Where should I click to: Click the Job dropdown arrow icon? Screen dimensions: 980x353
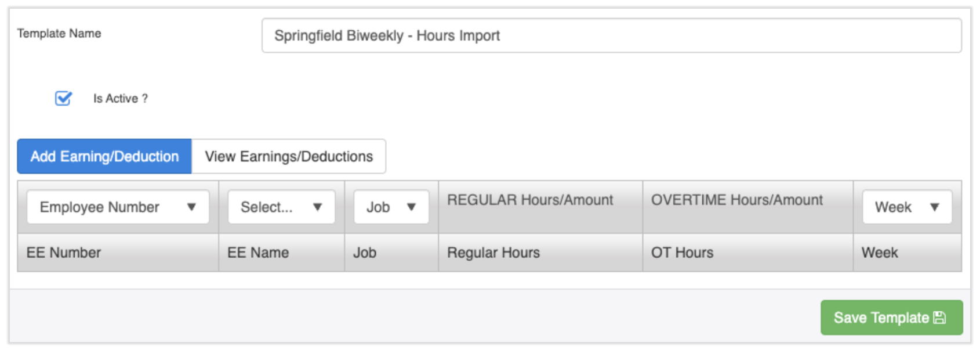coord(411,207)
